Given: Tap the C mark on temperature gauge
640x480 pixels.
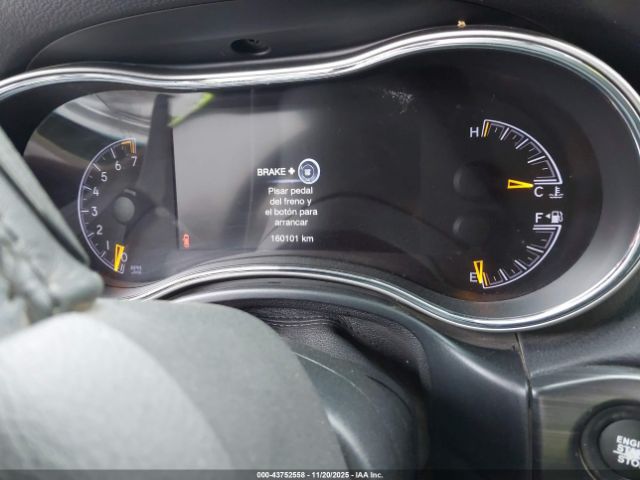Looking at the screenshot, I should 539,191.
